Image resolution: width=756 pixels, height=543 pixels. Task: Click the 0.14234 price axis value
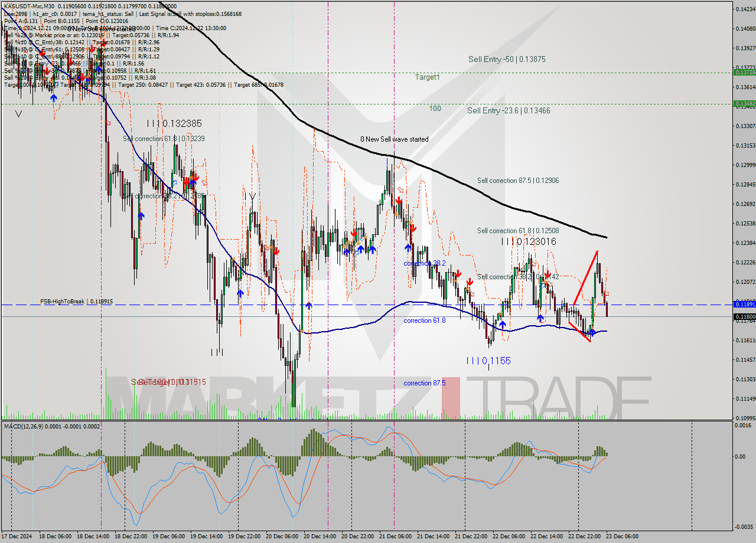tap(745, 9)
